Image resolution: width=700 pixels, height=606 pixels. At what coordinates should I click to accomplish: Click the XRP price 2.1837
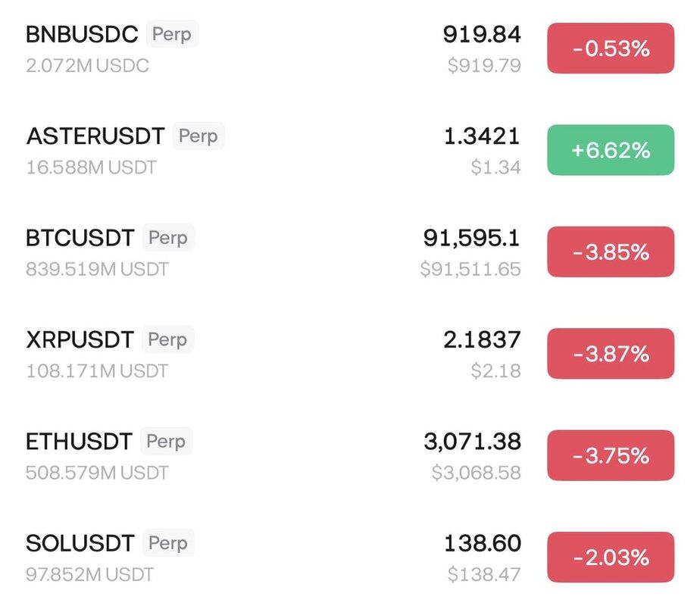point(482,339)
